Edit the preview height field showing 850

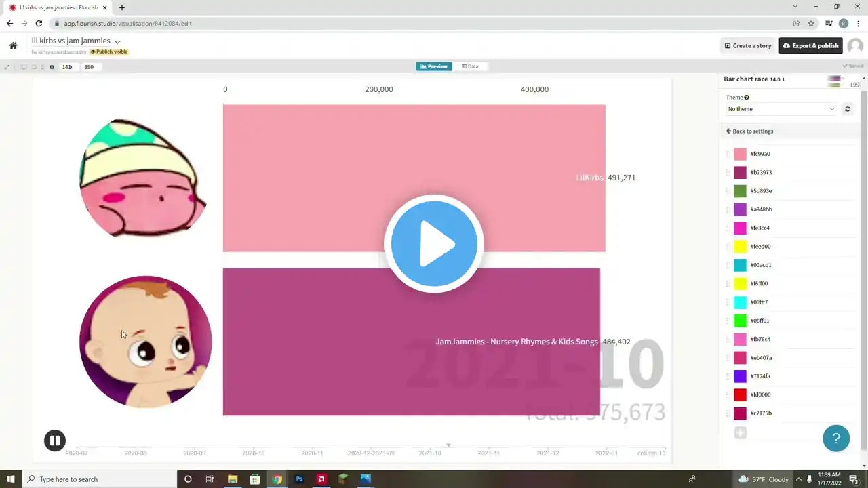(x=91, y=67)
